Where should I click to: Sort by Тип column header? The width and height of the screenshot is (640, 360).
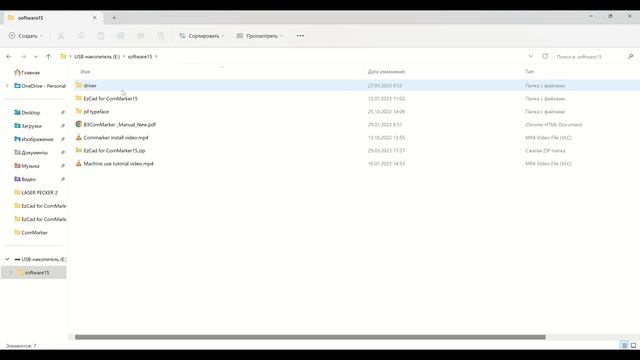click(529, 71)
